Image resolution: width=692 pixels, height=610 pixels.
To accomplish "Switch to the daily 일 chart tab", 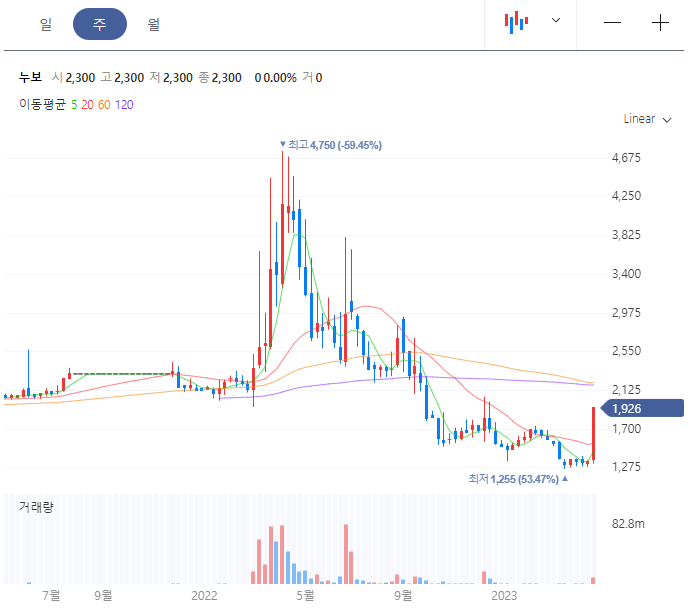I will tap(46, 24).
